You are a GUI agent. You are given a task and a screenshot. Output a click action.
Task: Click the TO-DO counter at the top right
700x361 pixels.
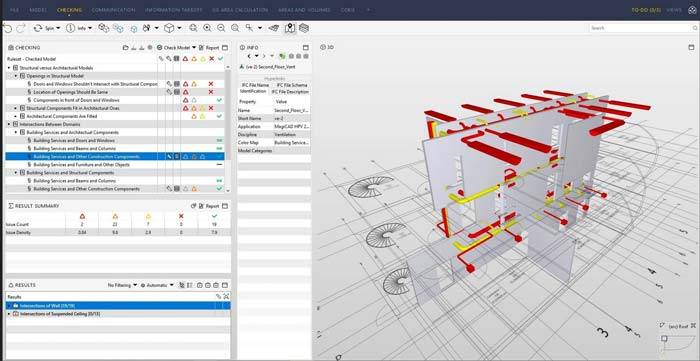pos(646,10)
